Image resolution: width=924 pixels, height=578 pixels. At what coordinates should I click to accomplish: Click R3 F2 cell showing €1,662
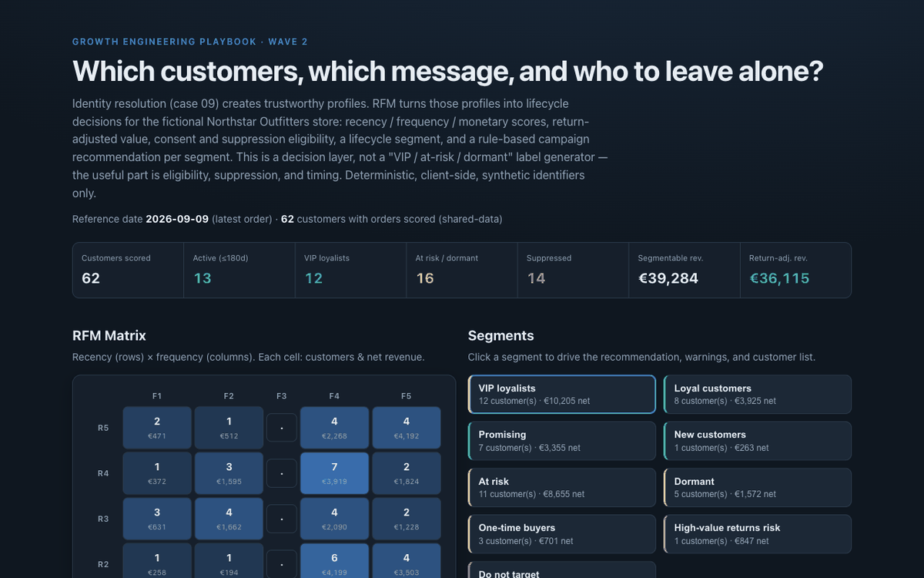click(229, 519)
